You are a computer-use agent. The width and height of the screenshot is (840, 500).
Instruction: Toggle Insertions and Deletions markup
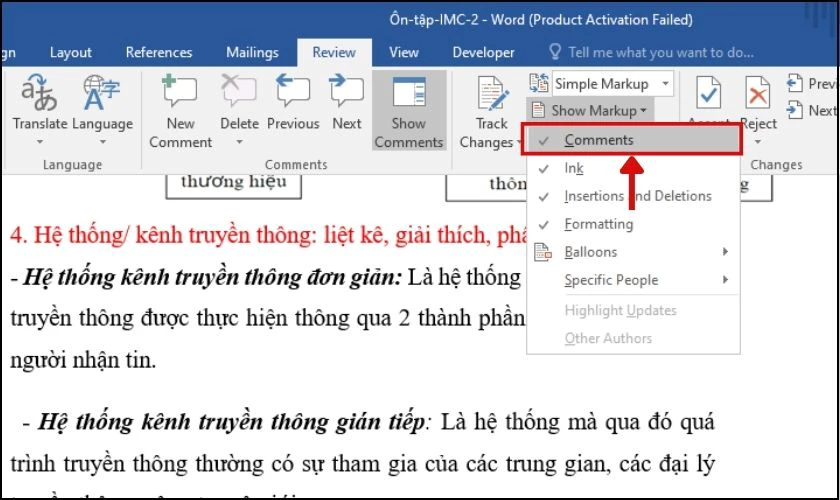point(633,196)
